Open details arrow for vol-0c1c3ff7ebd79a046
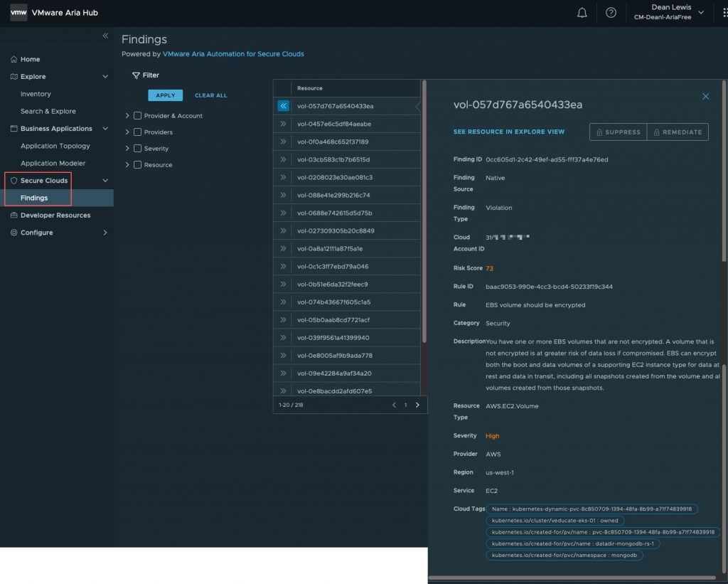The height and width of the screenshot is (584, 728). pos(283,266)
